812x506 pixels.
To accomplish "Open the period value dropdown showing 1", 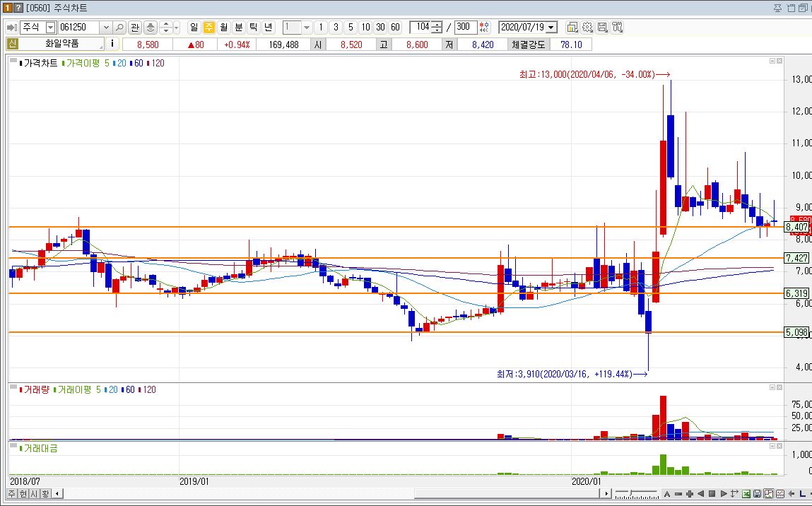I will click(x=307, y=28).
